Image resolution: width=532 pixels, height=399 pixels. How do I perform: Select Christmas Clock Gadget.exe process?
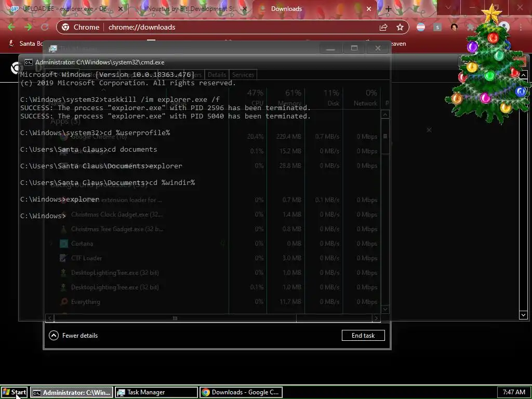pos(212,215)
